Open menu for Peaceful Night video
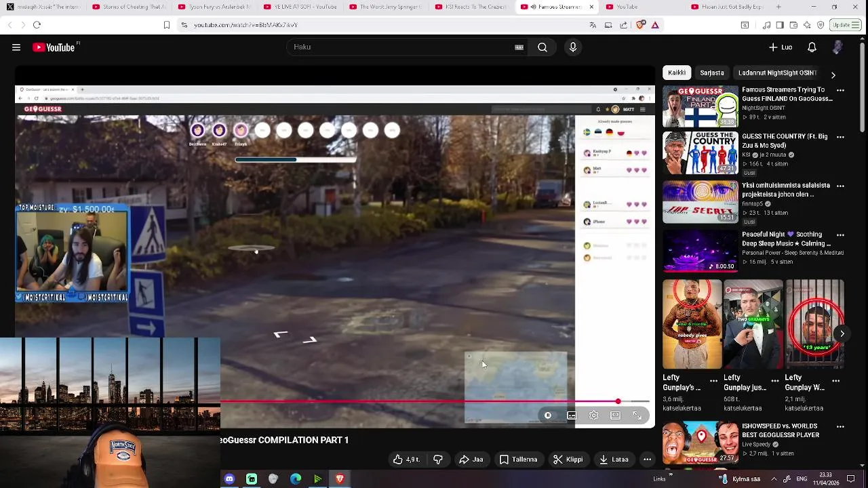Screen dimensions: 868x488 [840, 235]
